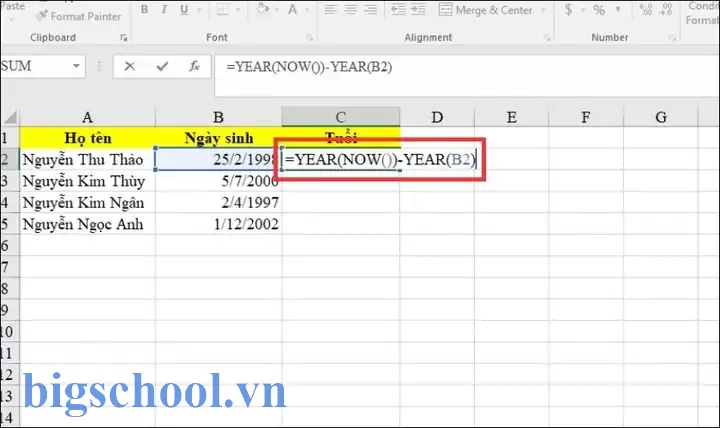The width and height of the screenshot is (720, 428).
Task: Select cell 'Nguyễn Kim Ngân'
Action: tap(88, 203)
